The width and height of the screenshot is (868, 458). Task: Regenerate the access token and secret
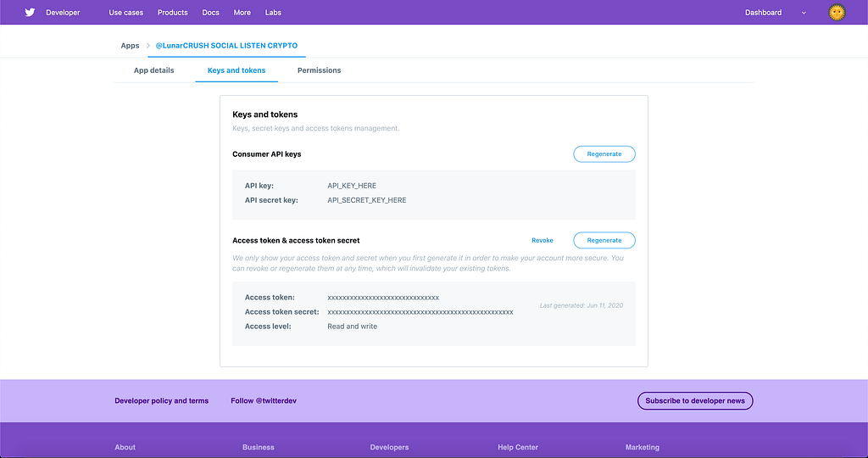click(x=604, y=240)
